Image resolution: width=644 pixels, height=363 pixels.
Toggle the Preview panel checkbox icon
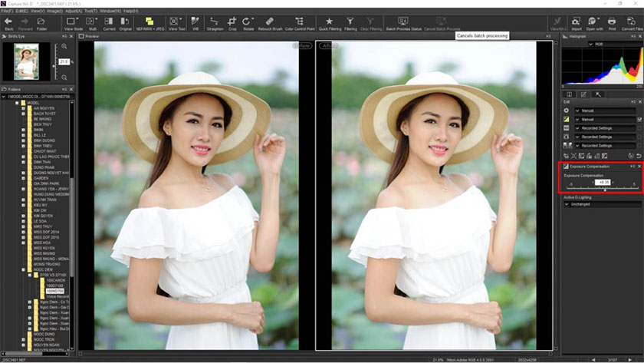tap(81, 37)
